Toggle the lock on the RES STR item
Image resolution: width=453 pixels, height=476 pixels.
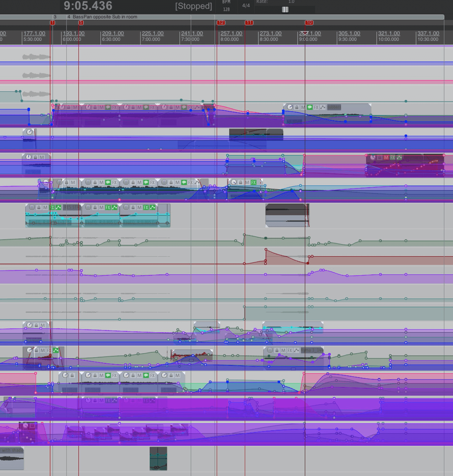click(x=39, y=207)
